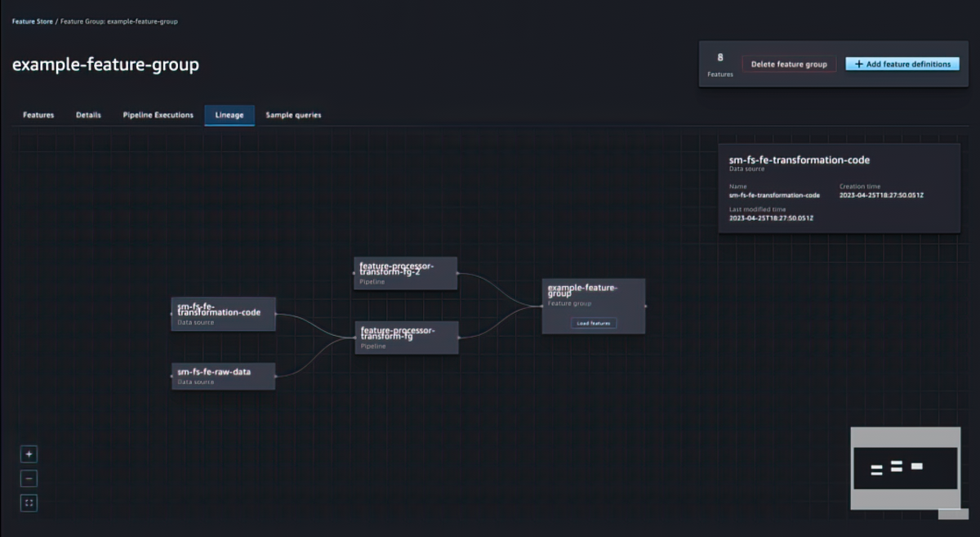Image resolution: width=980 pixels, height=537 pixels.
Task: Click the zoom out minus icon
Action: 29,479
